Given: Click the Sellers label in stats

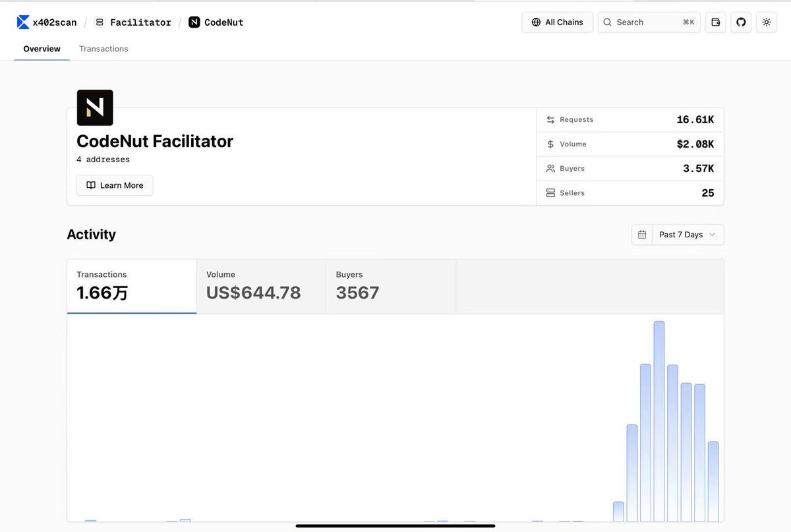Looking at the screenshot, I should pos(572,193).
